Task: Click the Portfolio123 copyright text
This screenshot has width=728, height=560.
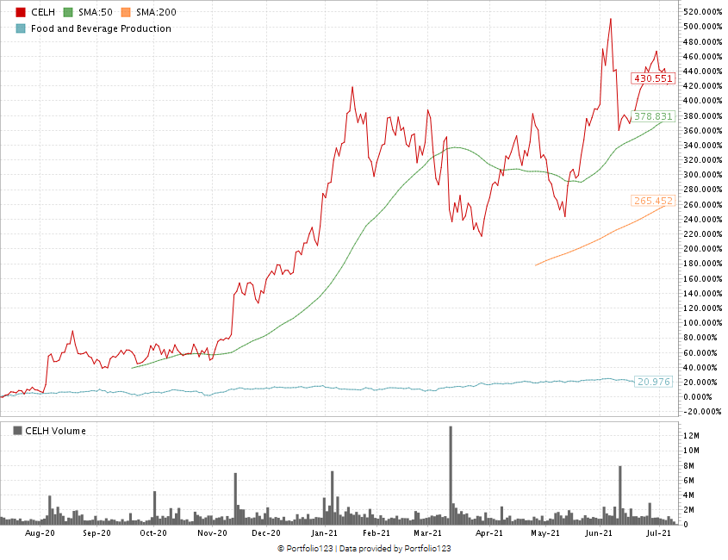Action: [x=305, y=549]
